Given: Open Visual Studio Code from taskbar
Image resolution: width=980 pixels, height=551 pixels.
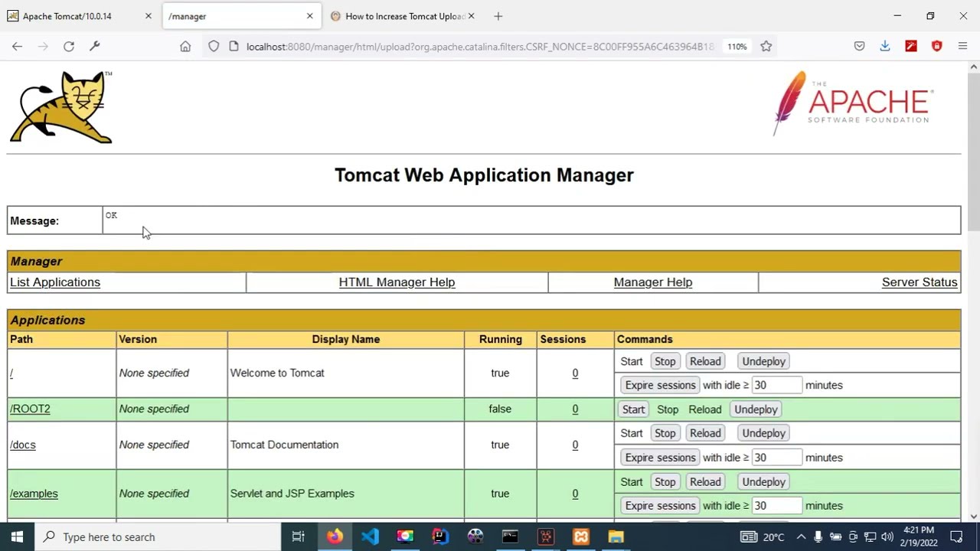Looking at the screenshot, I should [x=370, y=537].
